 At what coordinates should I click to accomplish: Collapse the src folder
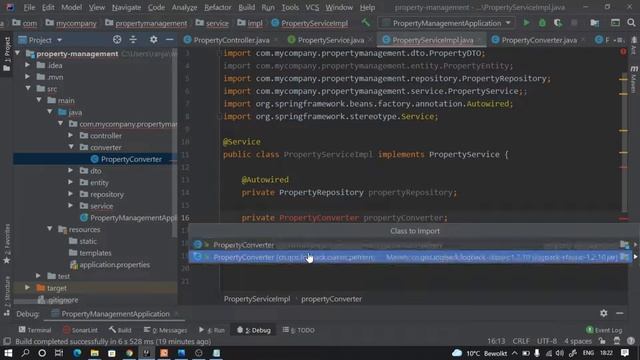(x=28, y=88)
